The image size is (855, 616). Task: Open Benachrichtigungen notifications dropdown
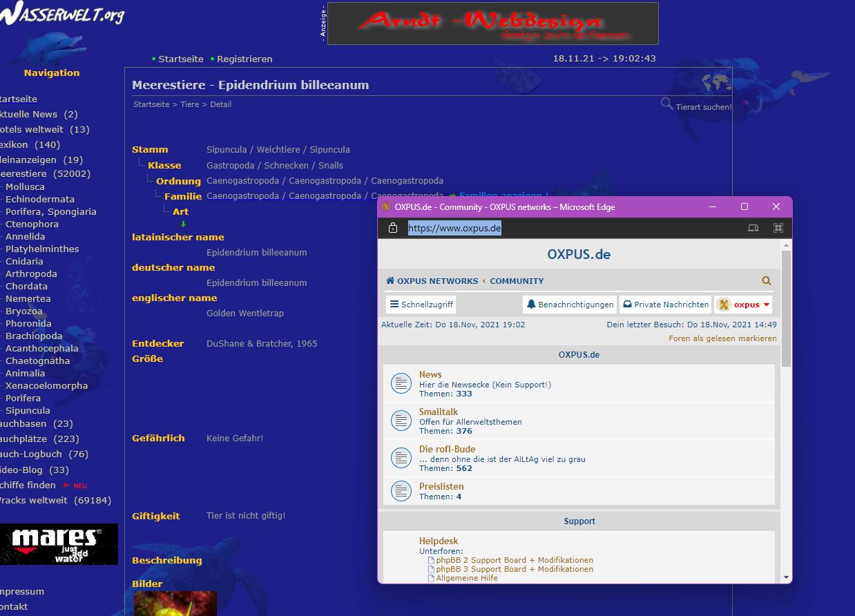[569, 305]
